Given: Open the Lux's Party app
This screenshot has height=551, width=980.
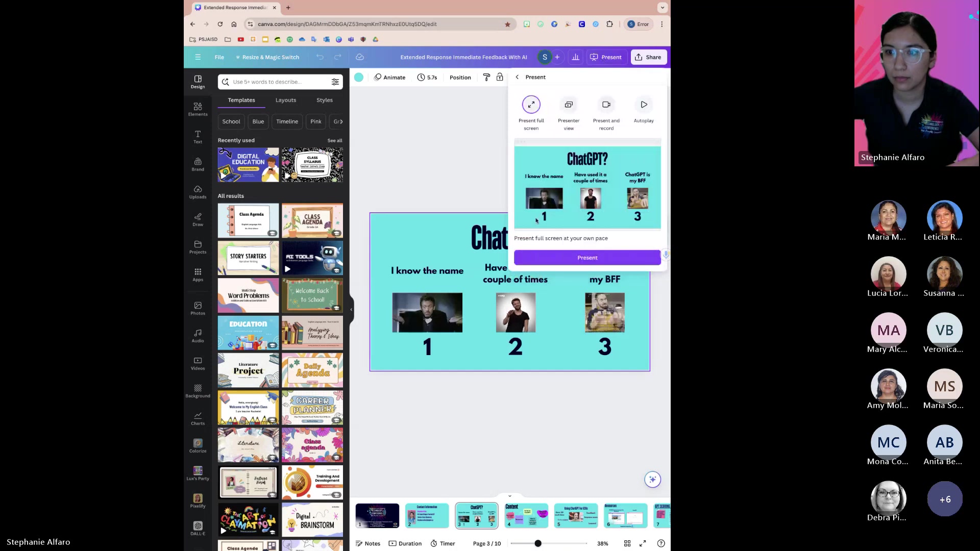Looking at the screenshot, I should [x=198, y=473].
